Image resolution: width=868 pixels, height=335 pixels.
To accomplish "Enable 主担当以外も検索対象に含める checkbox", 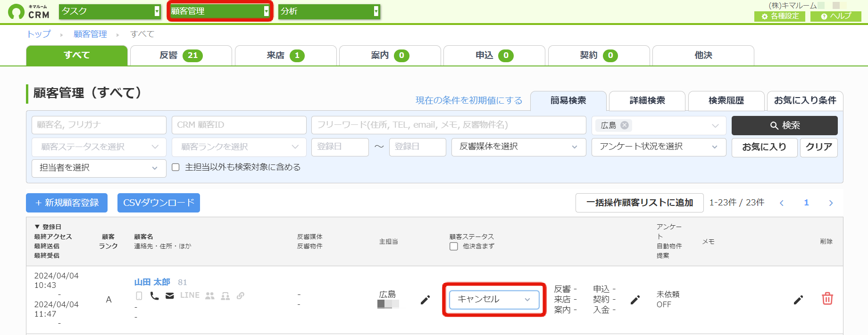I will coord(175,167).
